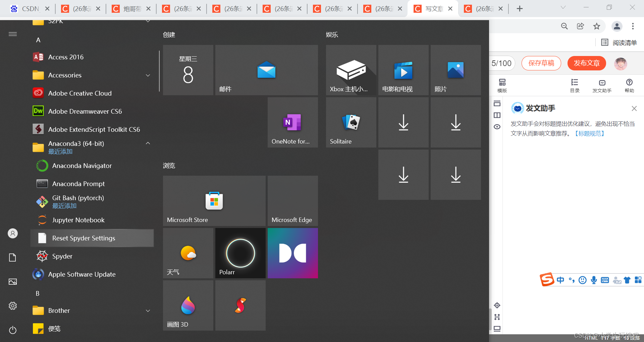Launch Adobe Creative Cloud
The width and height of the screenshot is (644, 342).
pyautogui.click(x=92, y=93)
